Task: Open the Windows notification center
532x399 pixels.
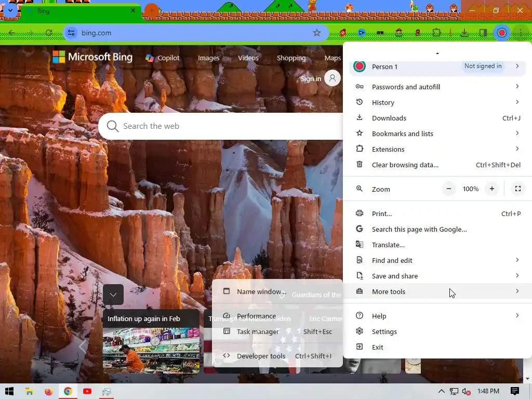Action: [515, 392]
